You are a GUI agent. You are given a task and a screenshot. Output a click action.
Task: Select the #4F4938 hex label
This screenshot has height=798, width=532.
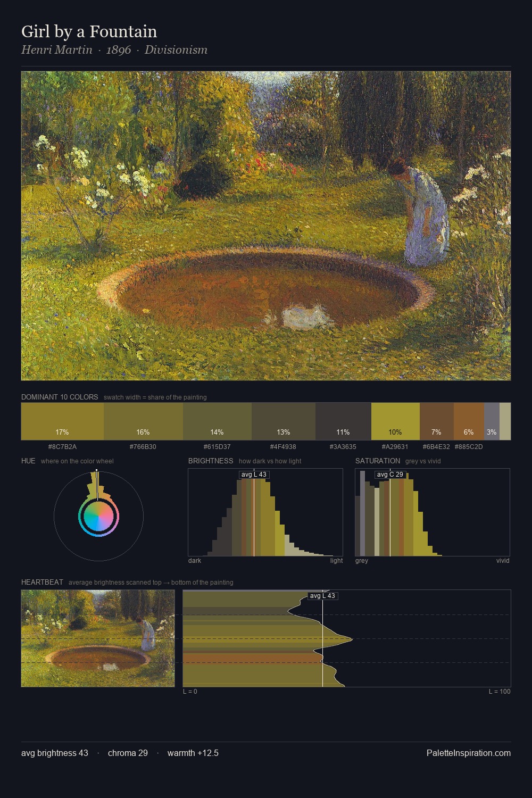283,447
